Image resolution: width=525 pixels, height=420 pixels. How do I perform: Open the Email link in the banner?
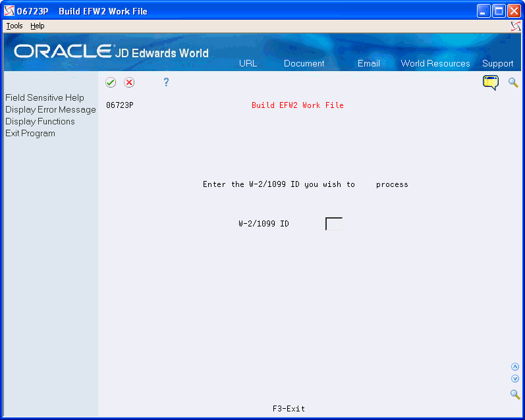[x=369, y=64]
